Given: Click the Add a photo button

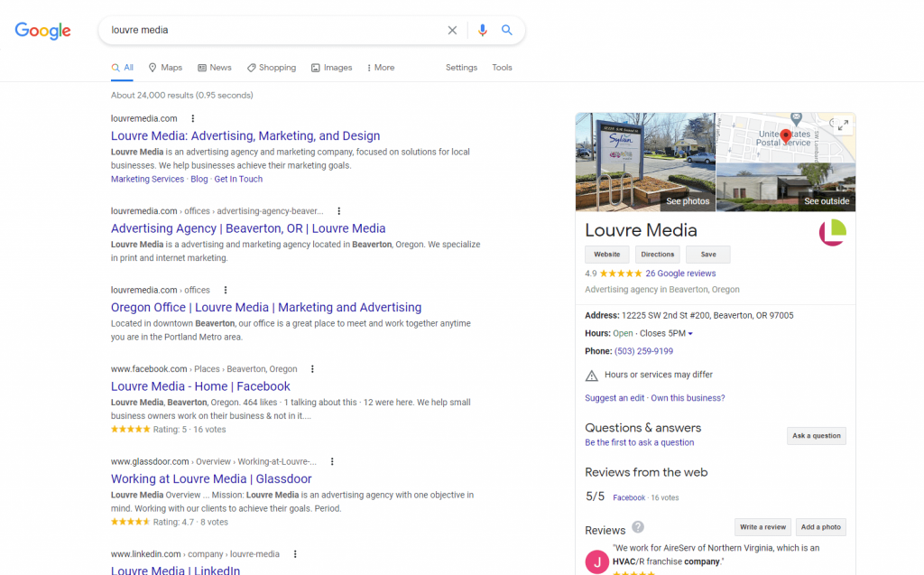Looking at the screenshot, I should coord(821,527).
